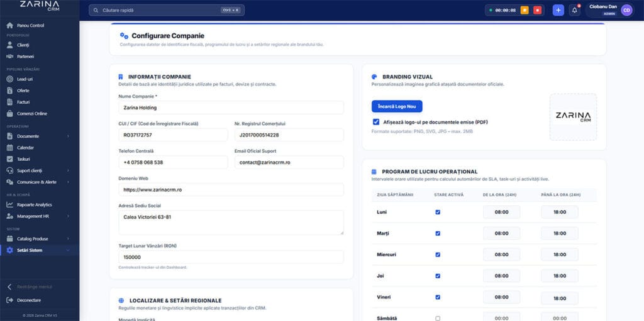Click the Nr. Registrul Comerțului field
The width and height of the screenshot is (644, 321).
pyautogui.click(x=289, y=135)
